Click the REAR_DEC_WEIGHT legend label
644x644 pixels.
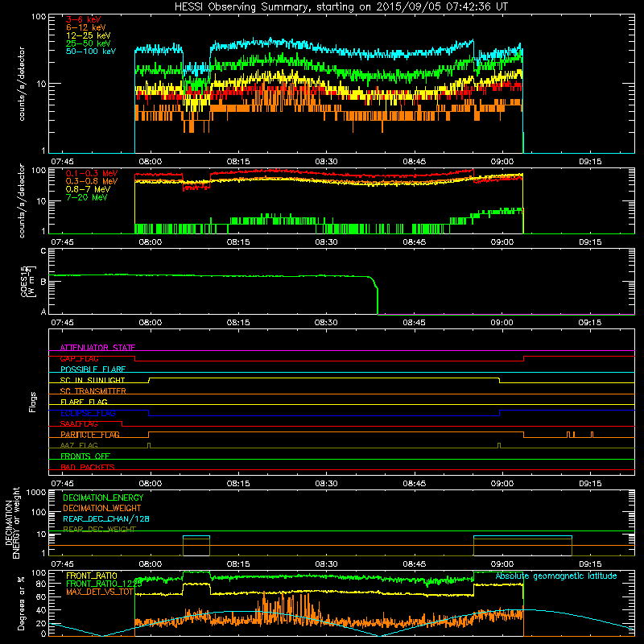99,529
